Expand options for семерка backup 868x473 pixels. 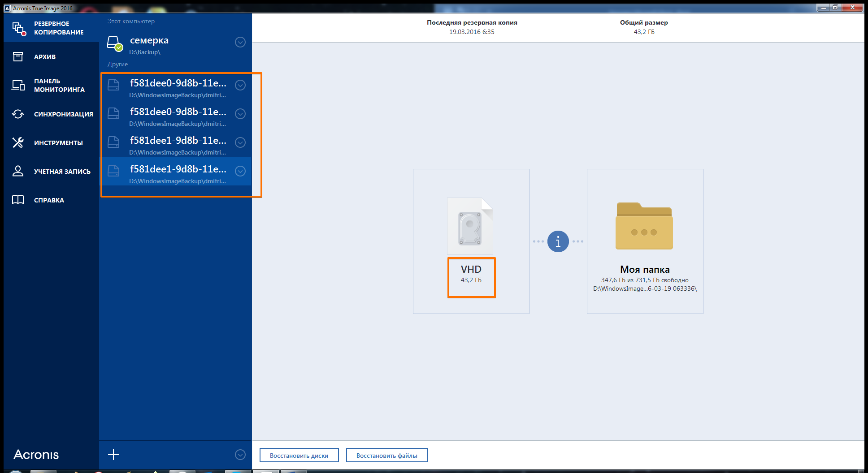pos(240,42)
